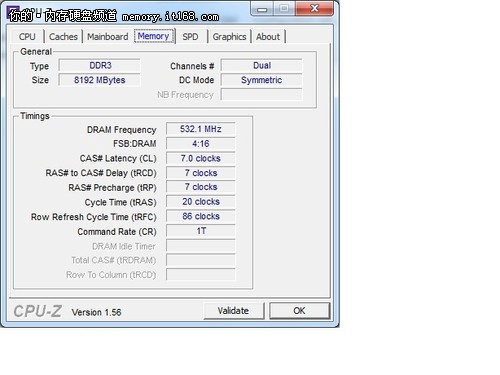Click the Cycle Time (tRAS) label
The image size is (500, 375).
coord(120,202)
